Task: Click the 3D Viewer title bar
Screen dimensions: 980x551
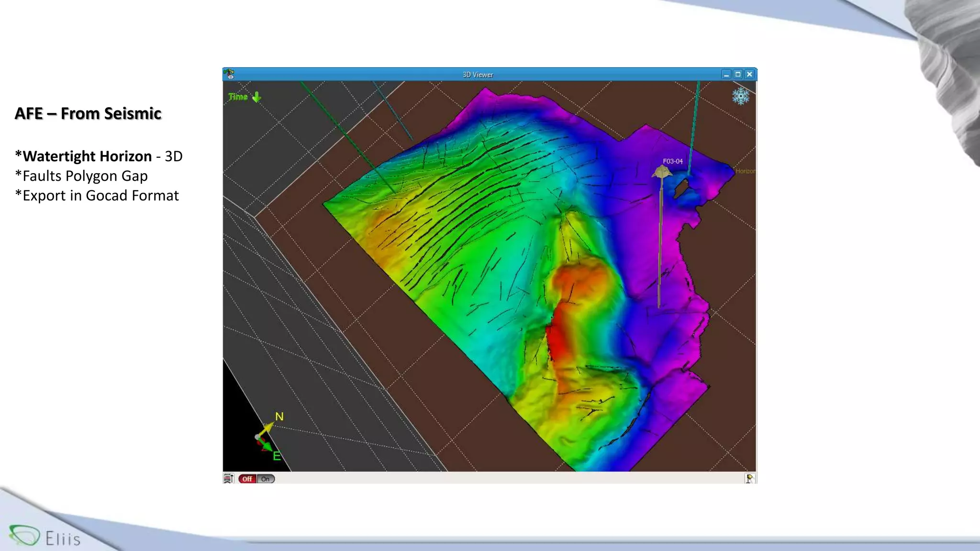Action: pos(478,75)
